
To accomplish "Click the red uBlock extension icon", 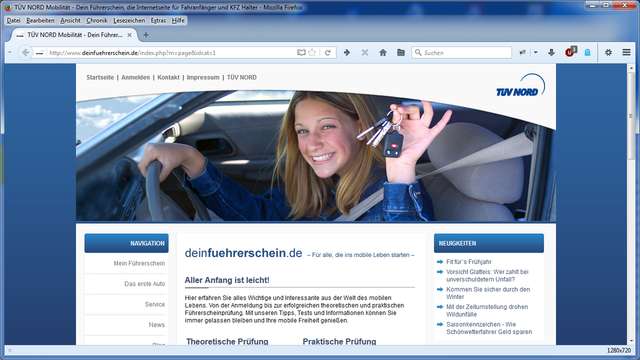I will pyautogui.click(x=570, y=52).
